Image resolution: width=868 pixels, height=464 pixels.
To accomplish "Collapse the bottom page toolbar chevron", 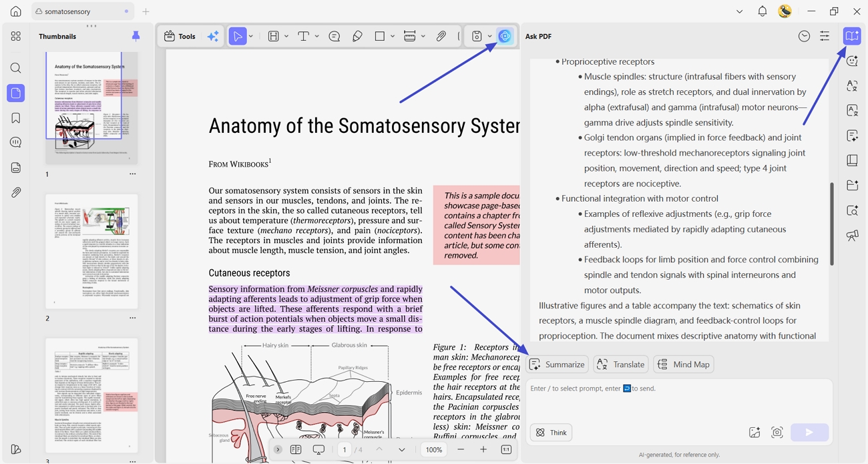I will click(278, 449).
